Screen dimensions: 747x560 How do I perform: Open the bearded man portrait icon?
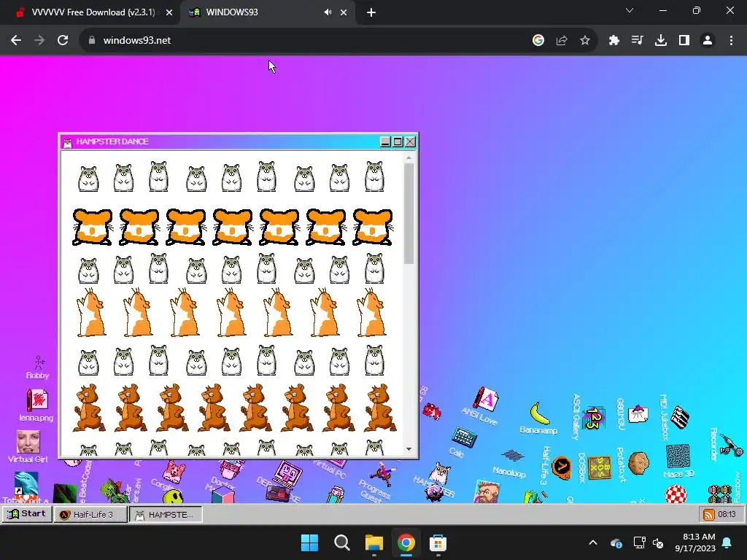click(x=487, y=492)
